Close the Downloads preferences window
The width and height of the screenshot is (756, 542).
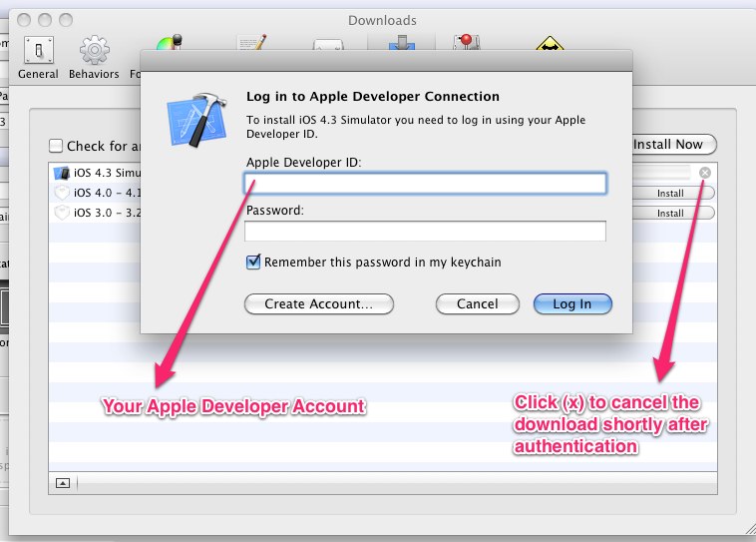(x=24, y=20)
